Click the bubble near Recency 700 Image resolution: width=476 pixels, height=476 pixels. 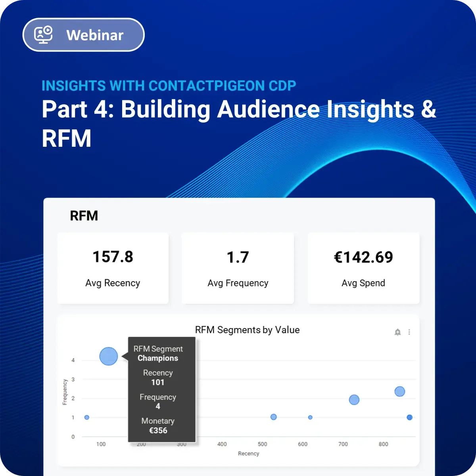(354, 399)
